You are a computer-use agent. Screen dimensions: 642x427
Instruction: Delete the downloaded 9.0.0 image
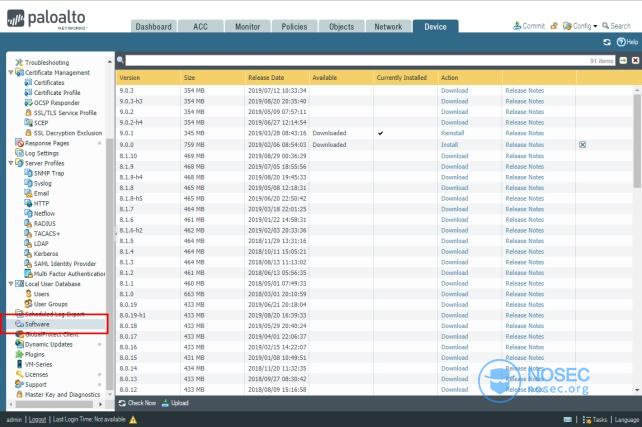click(x=582, y=145)
